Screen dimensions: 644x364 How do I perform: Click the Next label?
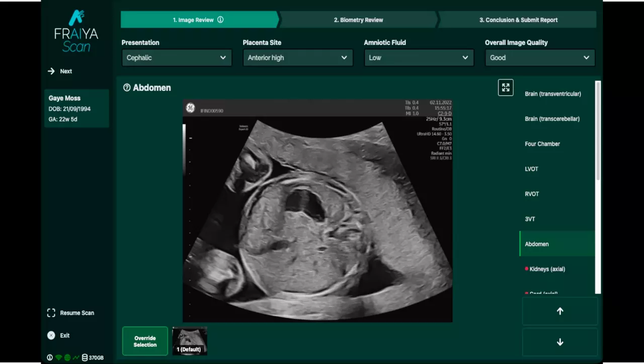[x=66, y=71]
